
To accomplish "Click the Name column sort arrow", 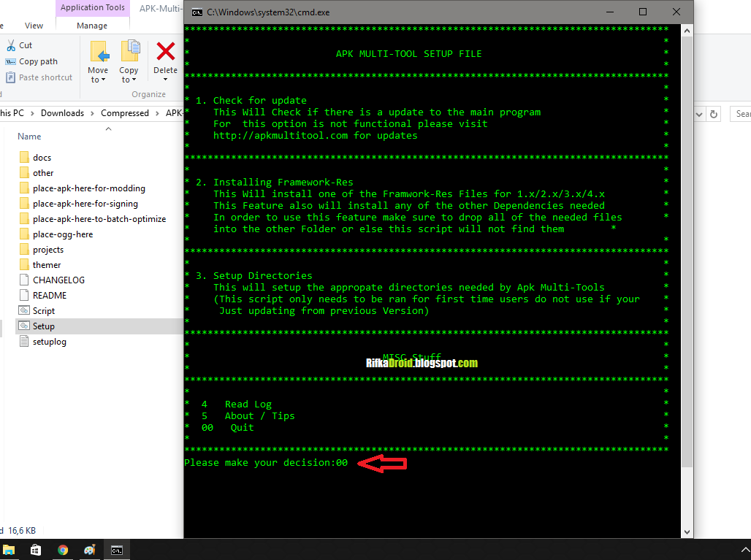I will tap(108, 129).
